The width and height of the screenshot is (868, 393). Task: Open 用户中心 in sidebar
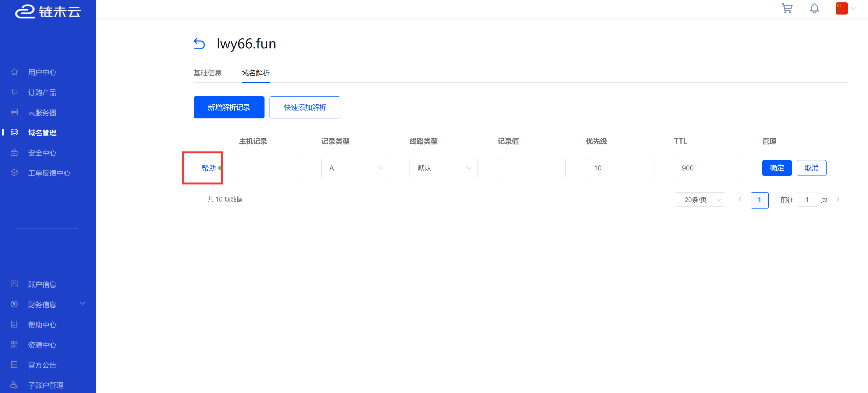(42, 72)
